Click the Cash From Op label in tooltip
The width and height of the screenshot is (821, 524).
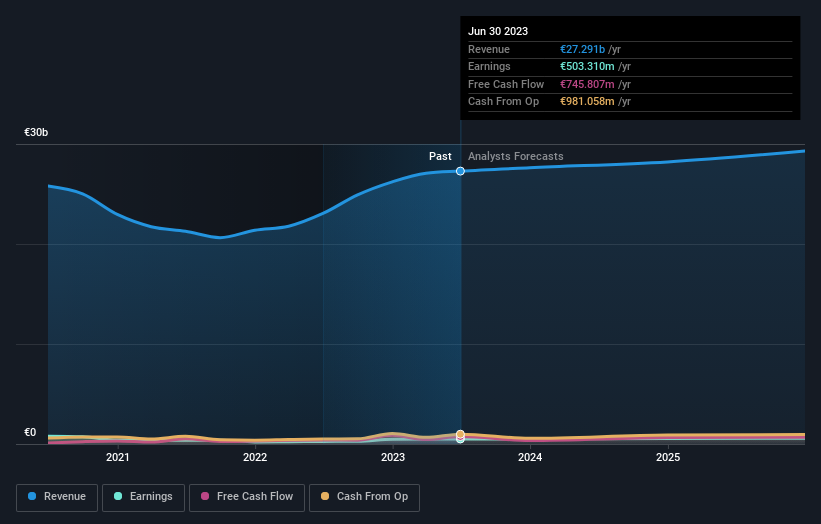(503, 102)
